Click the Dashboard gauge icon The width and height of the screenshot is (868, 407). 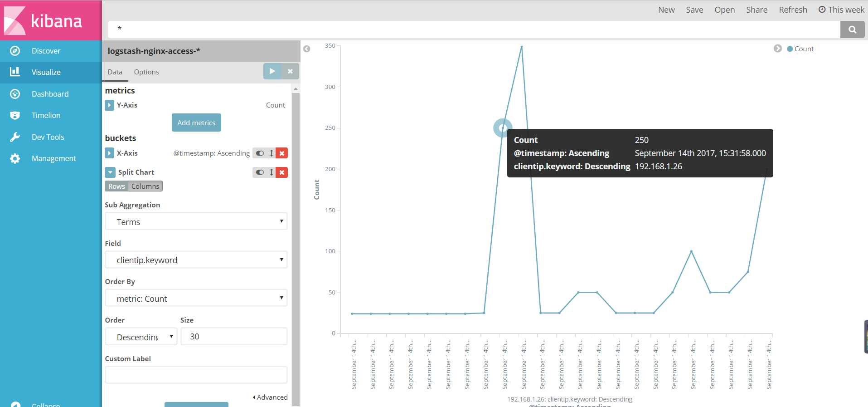pos(15,94)
